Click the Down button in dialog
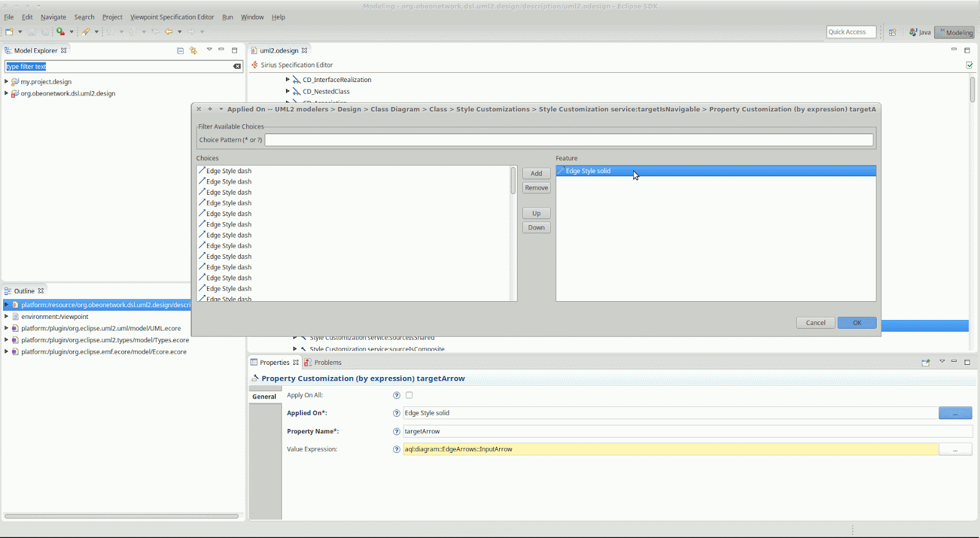This screenshot has width=980, height=538. (x=537, y=228)
